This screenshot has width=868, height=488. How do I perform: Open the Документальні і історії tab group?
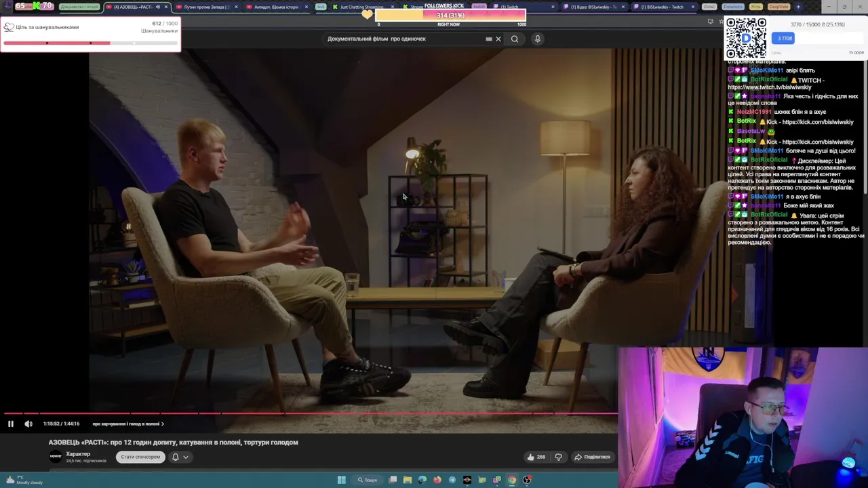pos(79,7)
